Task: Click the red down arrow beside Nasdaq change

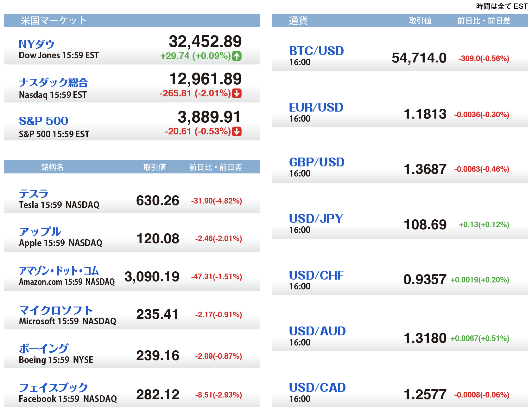Action: (237, 94)
